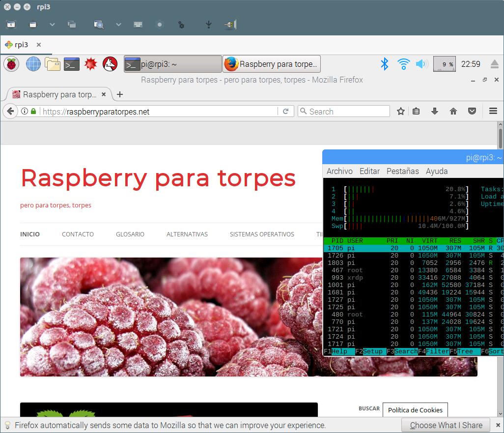Open the Archivo menu in the terminal
Viewport: 504px width, 433px height.
point(339,171)
